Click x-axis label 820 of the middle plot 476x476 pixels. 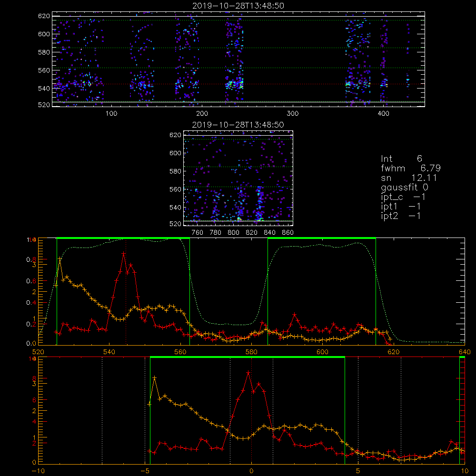coord(252,233)
